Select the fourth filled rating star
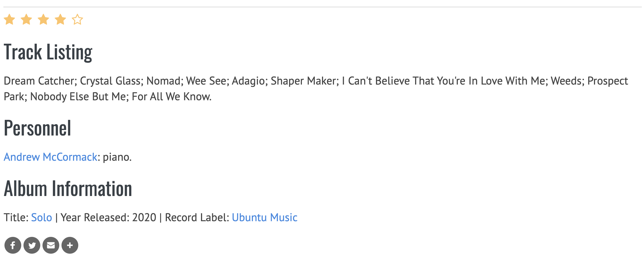This screenshot has width=644, height=266. (x=60, y=20)
